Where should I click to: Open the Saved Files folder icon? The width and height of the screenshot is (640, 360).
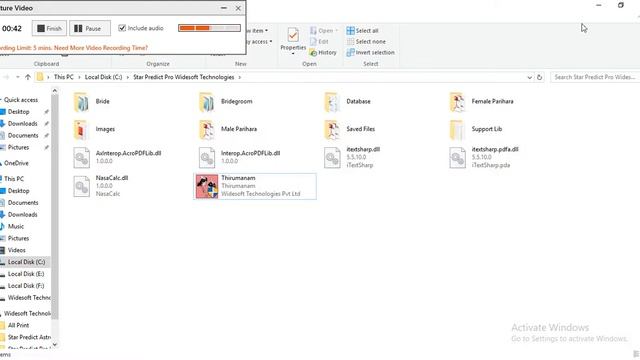[331, 130]
